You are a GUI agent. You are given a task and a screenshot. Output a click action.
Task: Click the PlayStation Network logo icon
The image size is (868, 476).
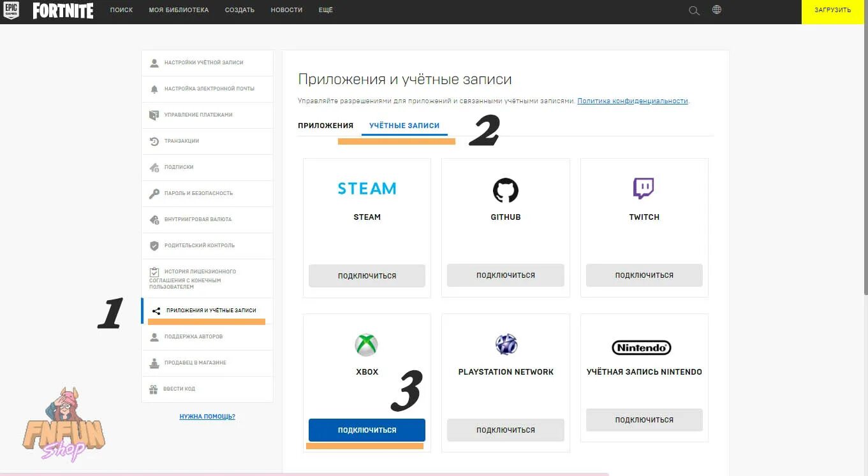coord(506,345)
